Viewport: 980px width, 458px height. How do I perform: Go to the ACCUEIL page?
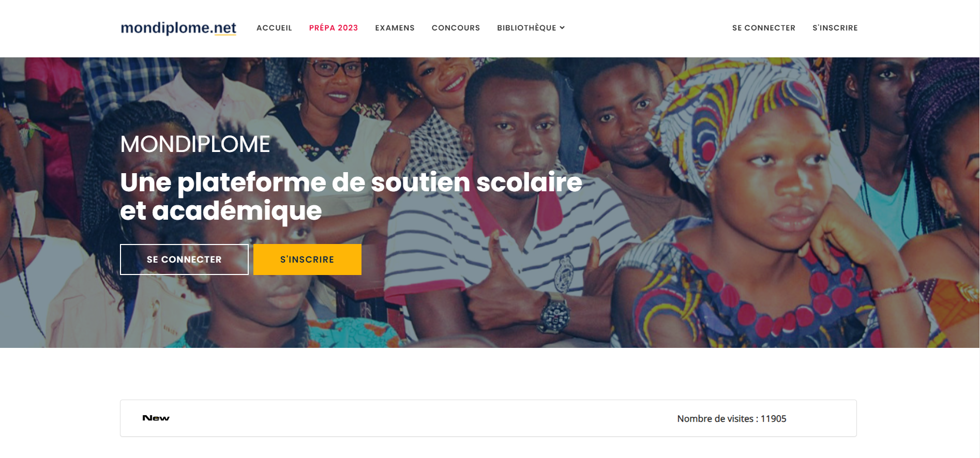[274, 28]
